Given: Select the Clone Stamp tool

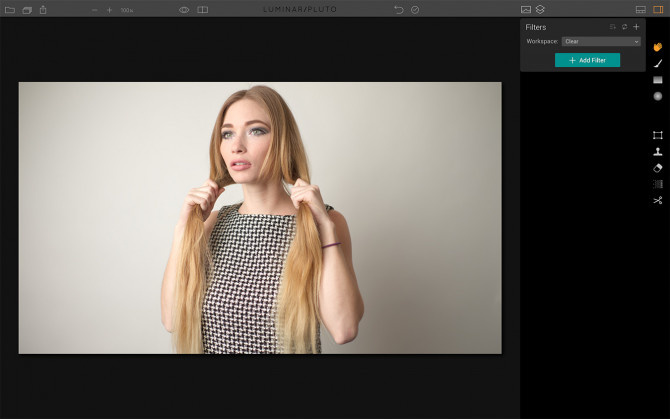Looking at the screenshot, I should tap(658, 151).
